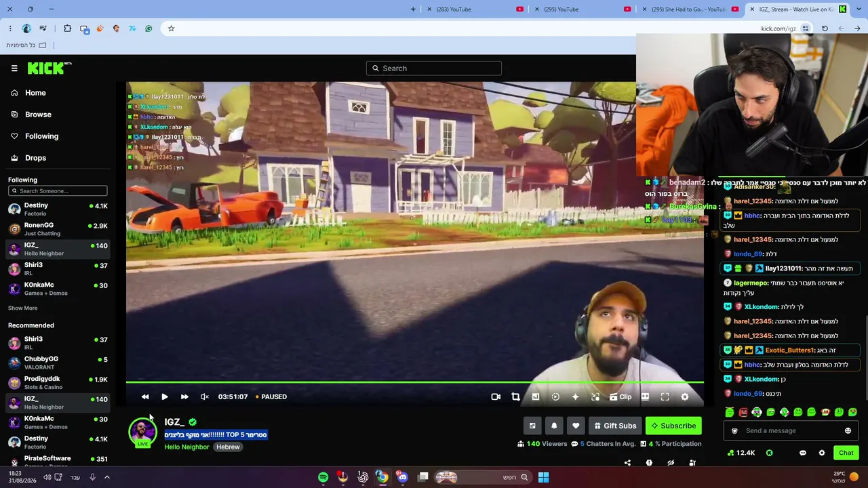This screenshot has height=488, width=868.
Task: Open chat settings gear icon
Action: tap(822, 453)
